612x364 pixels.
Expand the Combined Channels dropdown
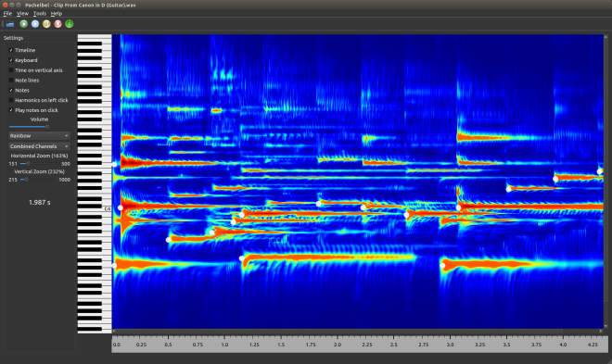click(x=39, y=146)
